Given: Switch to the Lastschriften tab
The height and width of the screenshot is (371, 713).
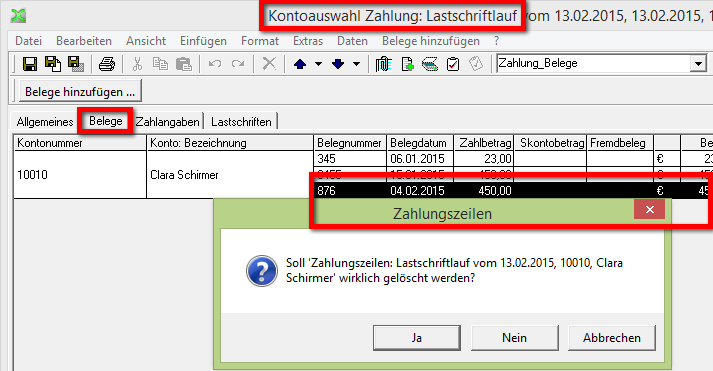Looking at the screenshot, I should pos(241,122).
